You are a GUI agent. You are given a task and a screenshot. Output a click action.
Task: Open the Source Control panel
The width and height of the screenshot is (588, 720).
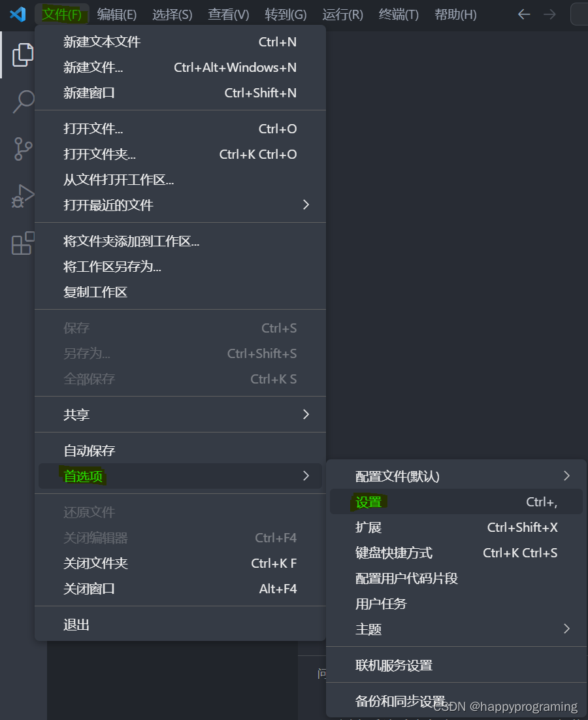point(23,149)
